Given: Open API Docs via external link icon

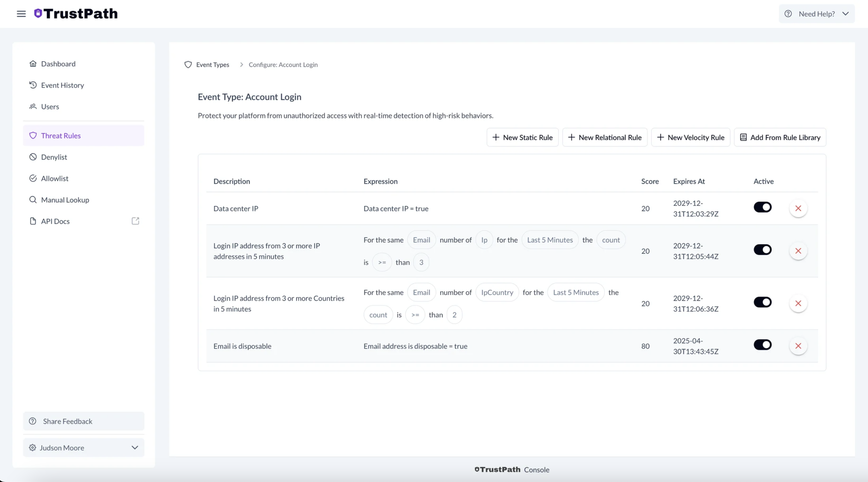Looking at the screenshot, I should [x=135, y=221].
